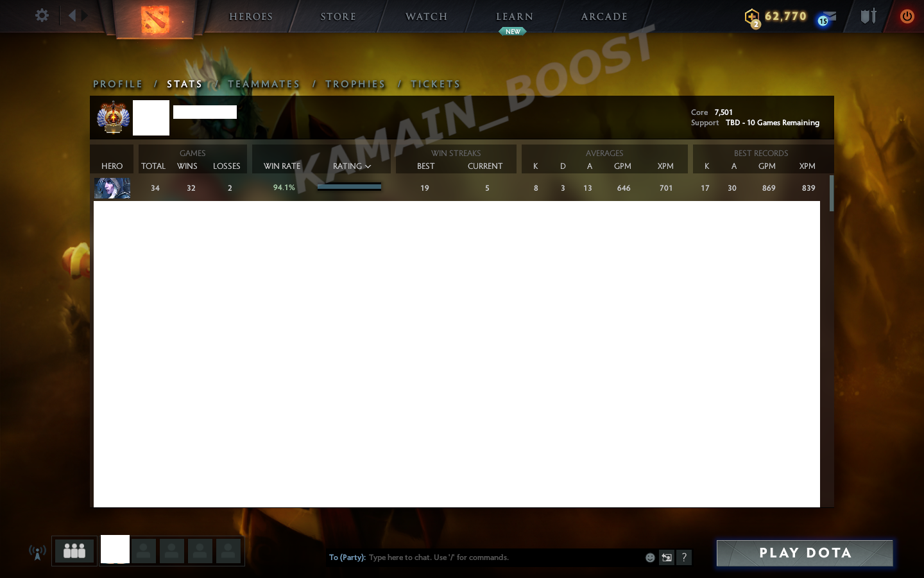Click the best GPM record 869
This screenshot has width=924, height=578.
pos(769,188)
